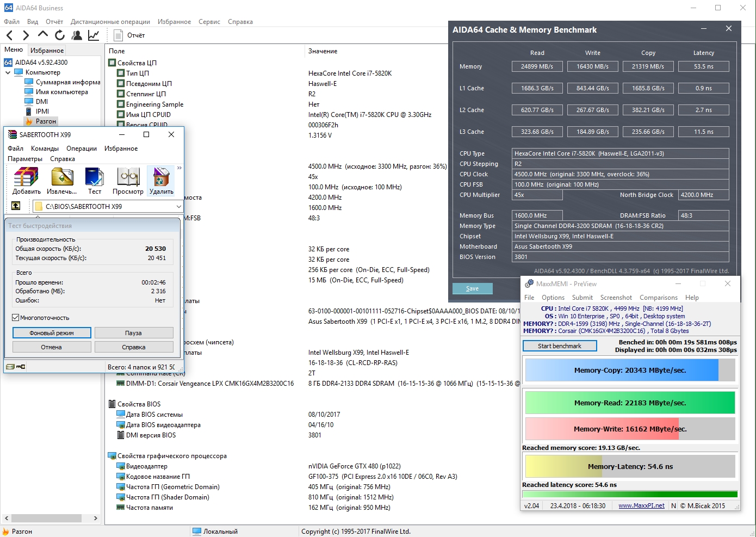Expand the archive toolbar overflow chevron
756x537 pixels.
tap(179, 168)
